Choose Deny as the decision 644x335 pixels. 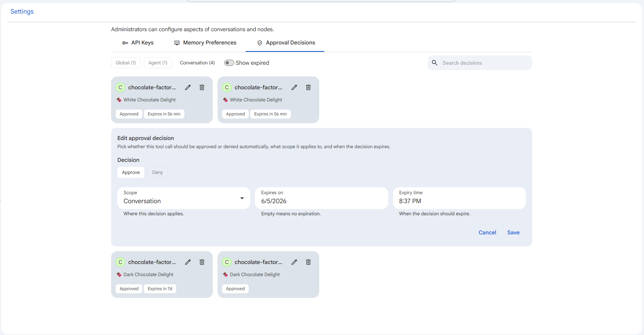click(x=157, y=172)
